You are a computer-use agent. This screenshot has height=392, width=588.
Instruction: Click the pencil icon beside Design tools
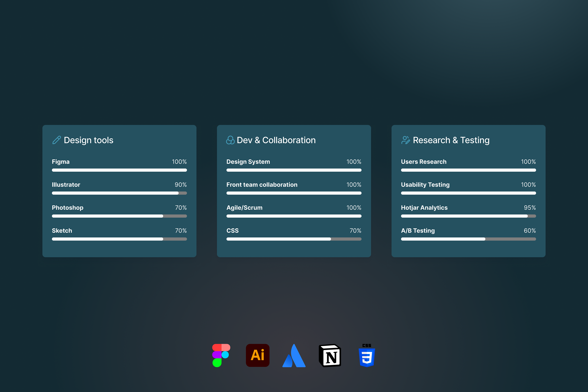point(57,140)
